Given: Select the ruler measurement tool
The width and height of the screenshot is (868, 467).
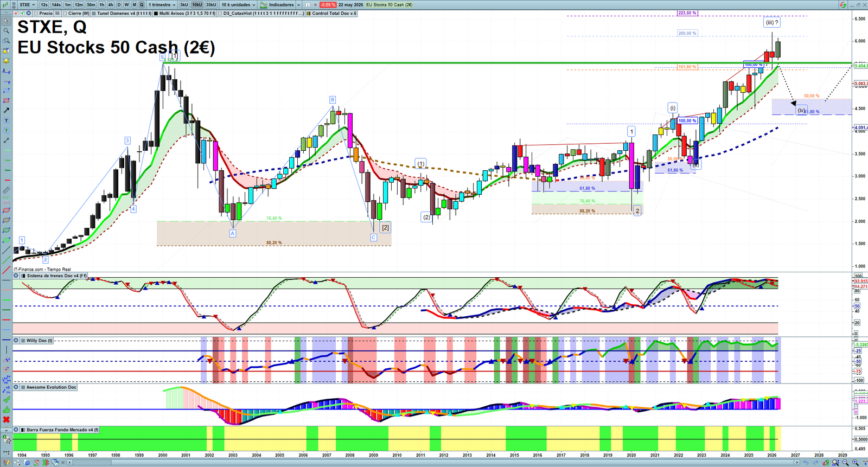Looking at the screenshot, I should 7,190.
